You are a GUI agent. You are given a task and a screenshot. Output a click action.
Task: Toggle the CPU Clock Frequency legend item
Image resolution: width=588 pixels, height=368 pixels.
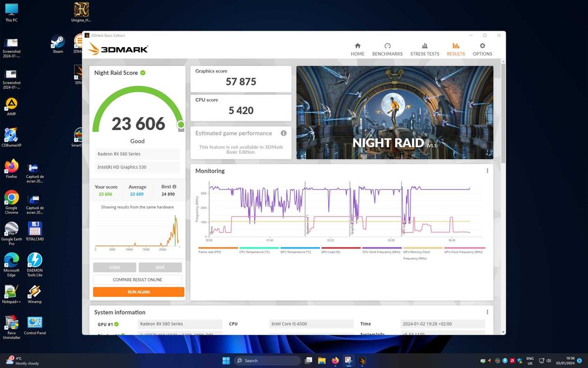pyautogui.click(x=382, y=250)
